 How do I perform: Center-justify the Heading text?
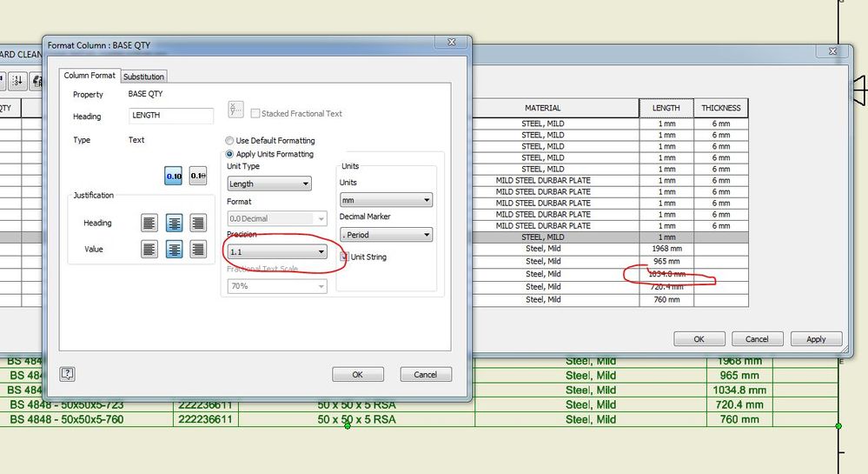174,223
